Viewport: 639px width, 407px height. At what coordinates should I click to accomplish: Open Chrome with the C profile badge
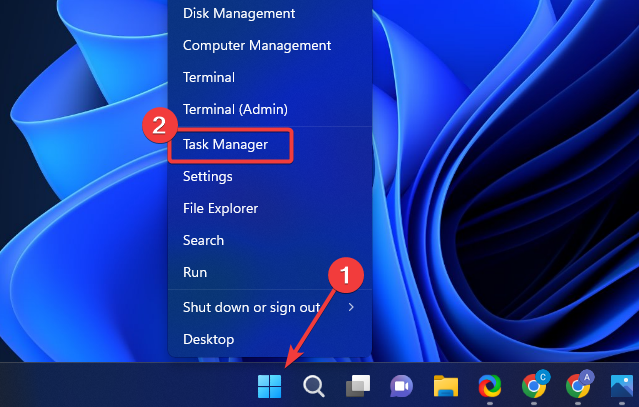tap(535, 384)
